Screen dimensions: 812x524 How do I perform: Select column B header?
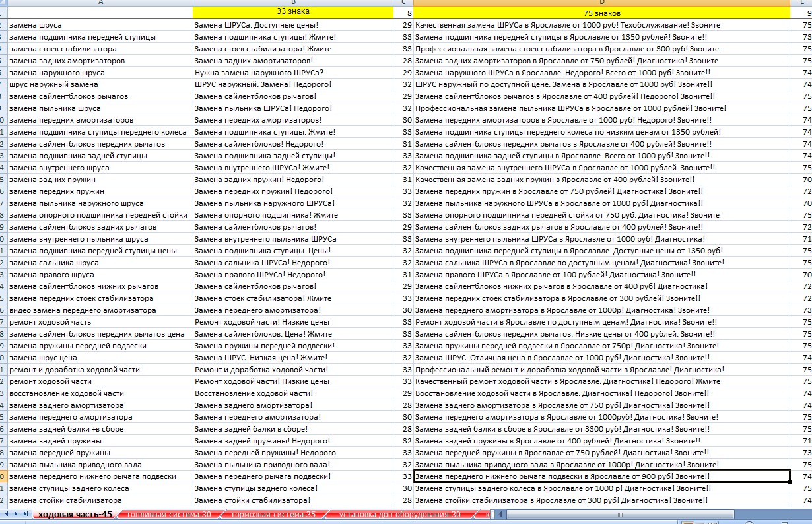(x=292, y=3)
